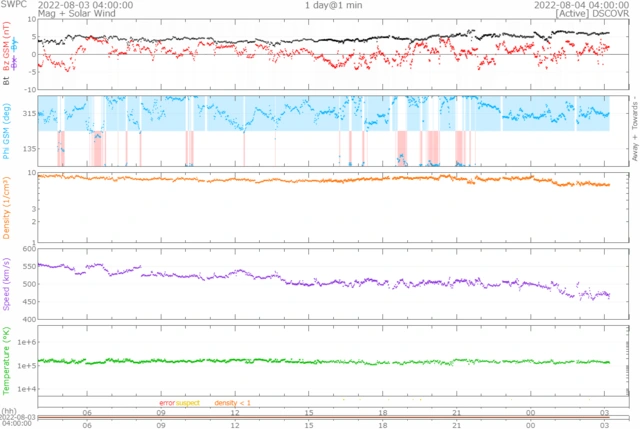The height and width of the screenshot is (429, 640).
Task: Click the density < 1 legend label
Action: click(234, 402)
